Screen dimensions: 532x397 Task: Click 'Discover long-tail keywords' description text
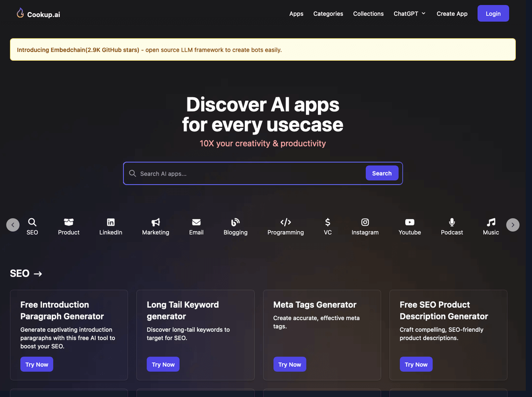[188, 334]
